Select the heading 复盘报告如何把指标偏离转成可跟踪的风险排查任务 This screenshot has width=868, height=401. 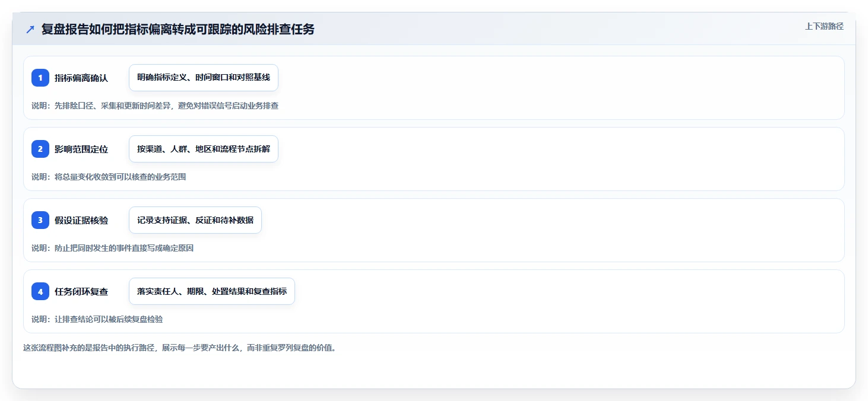click(178, 29)
